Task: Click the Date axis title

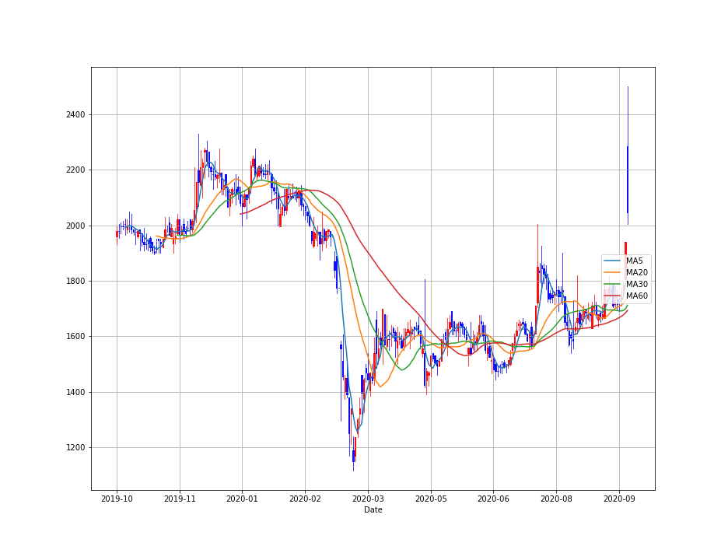Action: point(373,510)
